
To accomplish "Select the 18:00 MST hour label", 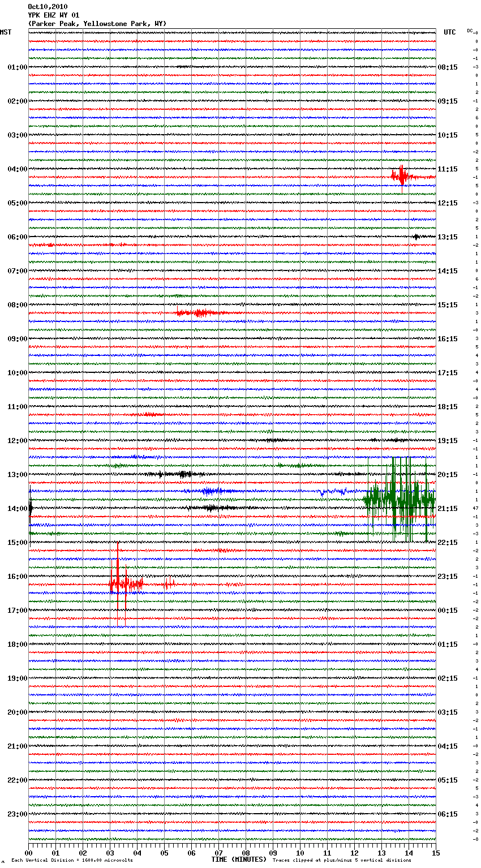I will [x=17, y=644].
